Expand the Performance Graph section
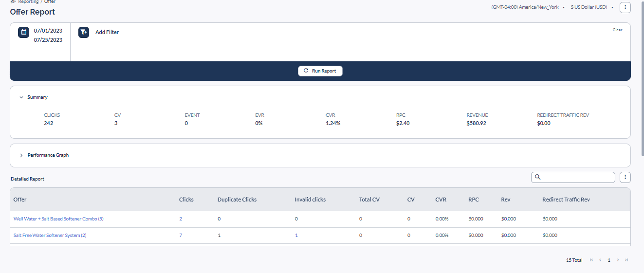 pos(21,155)
